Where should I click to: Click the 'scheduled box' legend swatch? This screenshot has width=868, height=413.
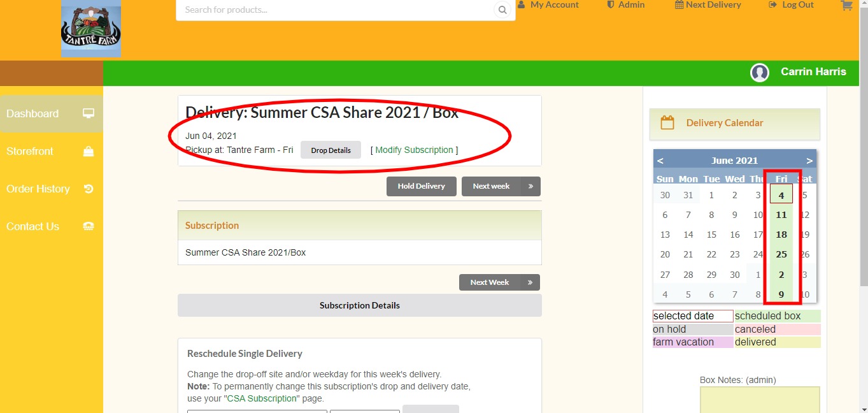pos(777,316)
